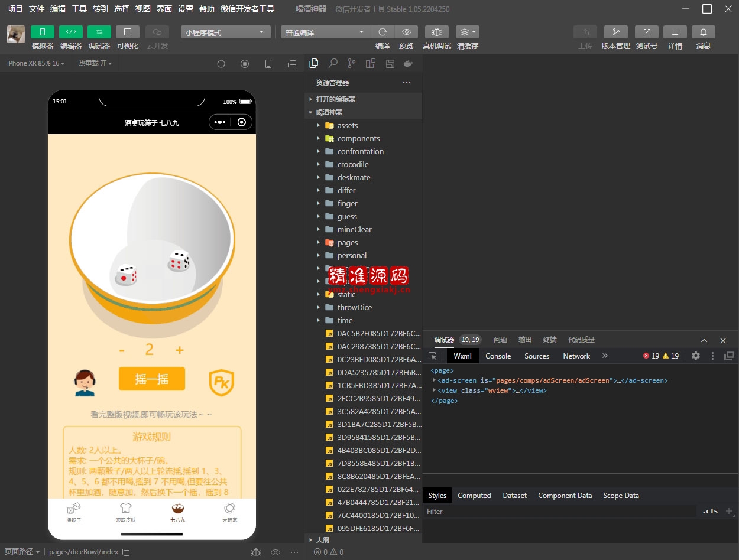Click the styles Filter input
Image resolution: width=739 pixels, height=560 pixels.
[x=560, y=511]
